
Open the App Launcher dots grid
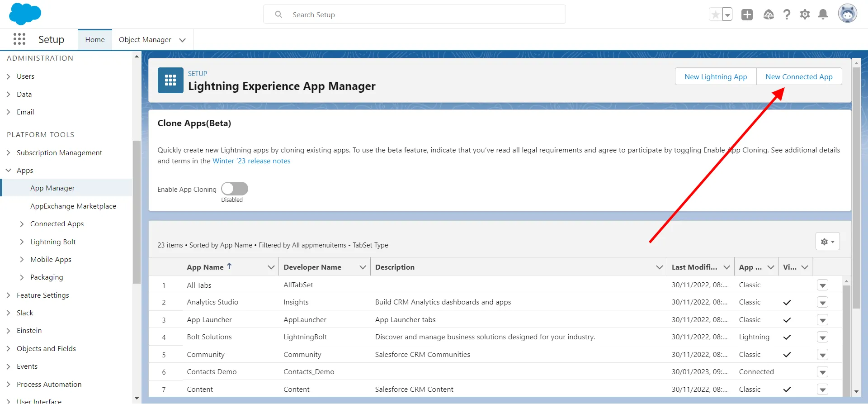tap(19, 39)
